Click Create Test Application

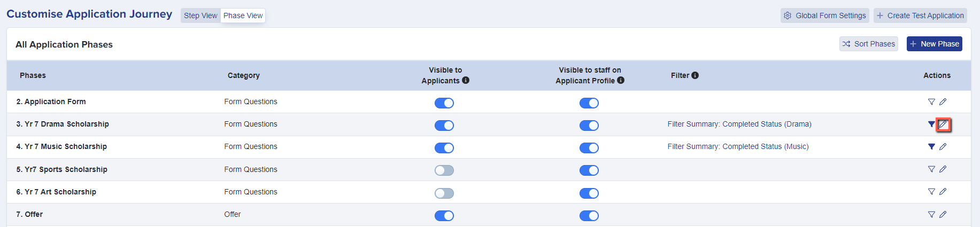tap(920, 15)
